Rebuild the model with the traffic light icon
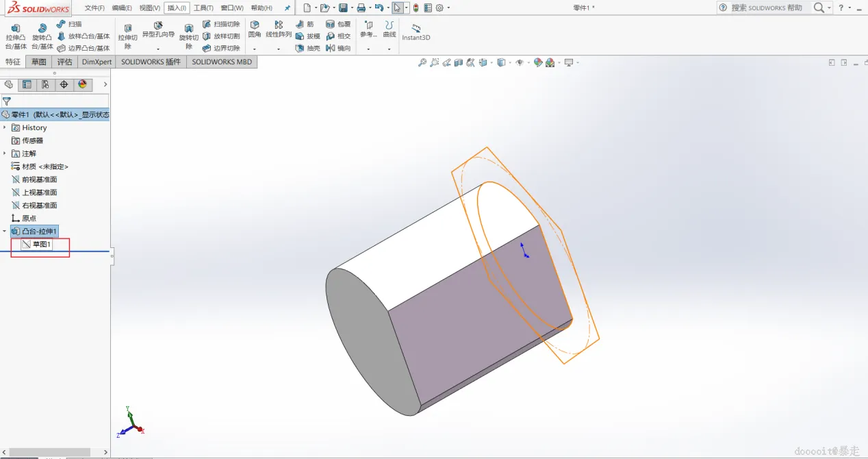Viewport: 868px width, 459px height. click(x=416, y=8)
